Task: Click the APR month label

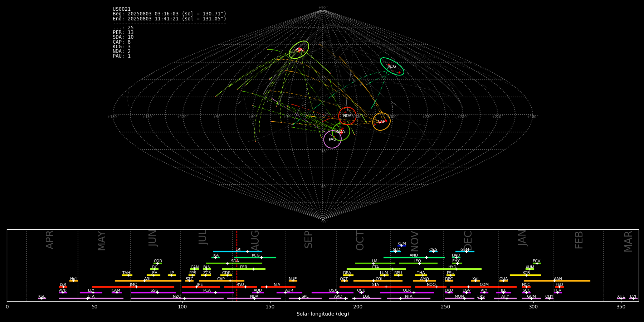Action: click(x=50, y=239)
